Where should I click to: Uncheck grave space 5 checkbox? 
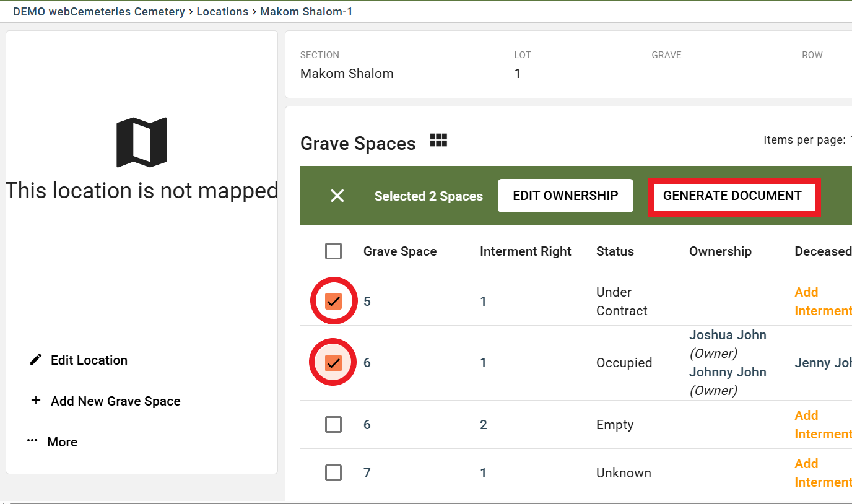[x=333, y=301]
